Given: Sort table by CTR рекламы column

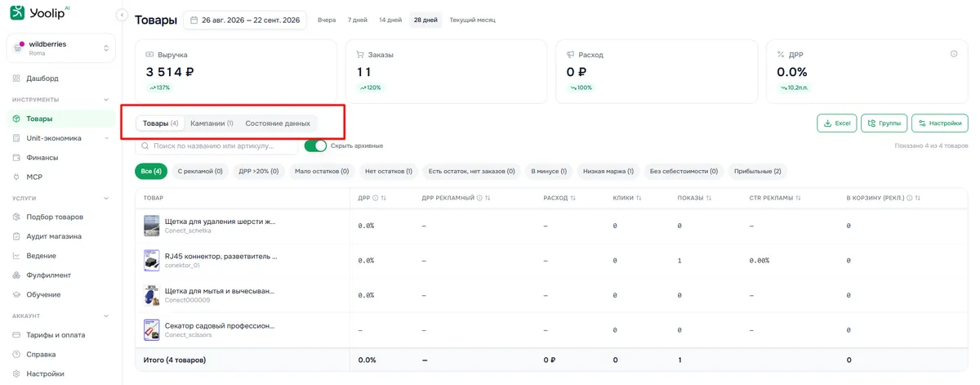Looking at the screenshot, I should tap(798, 198).
